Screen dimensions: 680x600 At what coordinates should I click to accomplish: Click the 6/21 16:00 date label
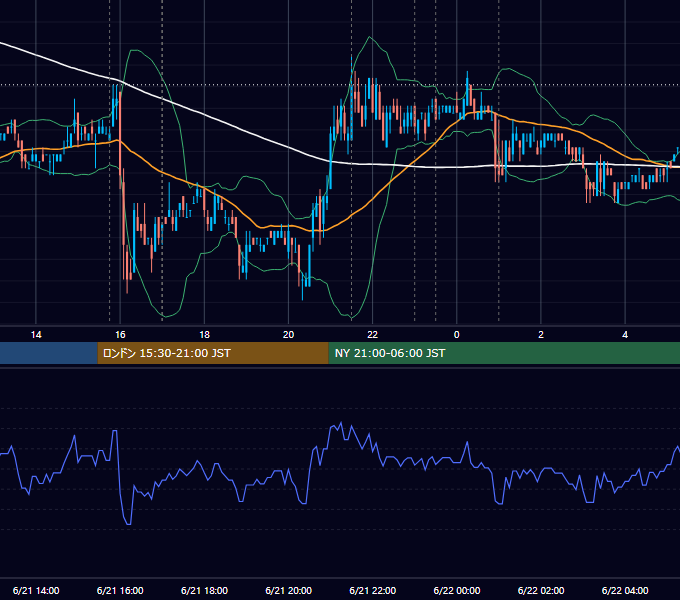120,590
